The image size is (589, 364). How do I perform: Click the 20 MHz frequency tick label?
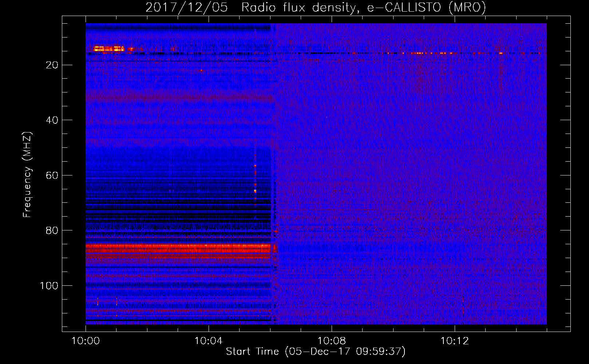pyautogui.click(x=52, y=65)
